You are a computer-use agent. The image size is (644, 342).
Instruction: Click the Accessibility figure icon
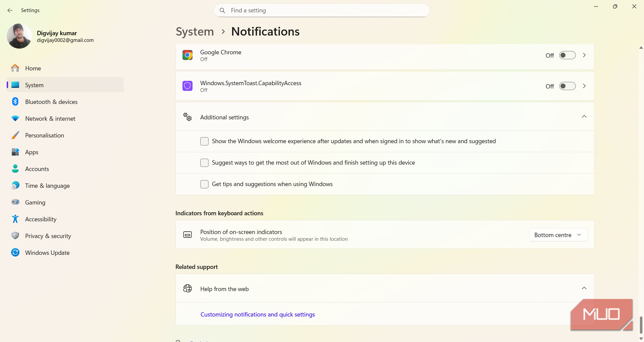(x=15, y=219)
